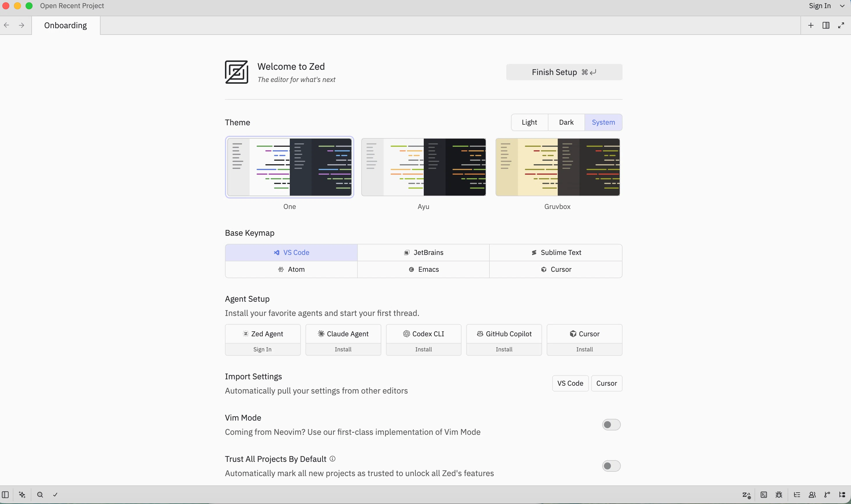
Task: Click Sign In in the title bar
Action: pos(820,6)
